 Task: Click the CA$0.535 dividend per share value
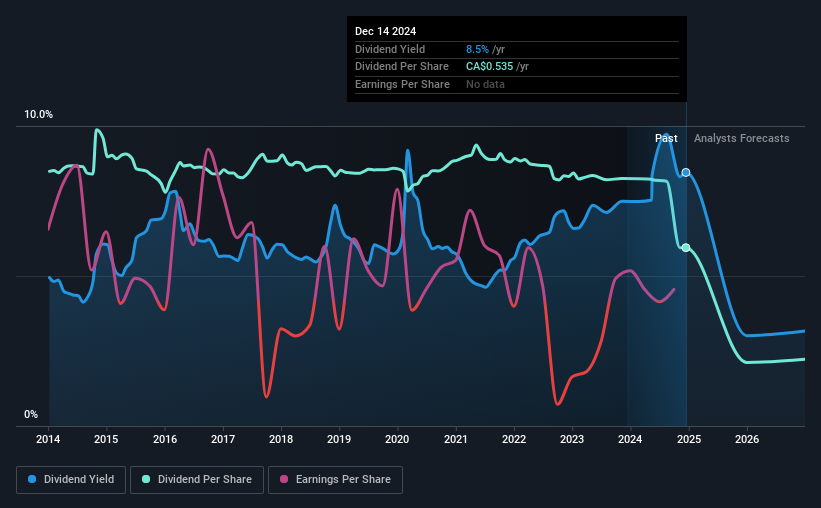point(490,67)
